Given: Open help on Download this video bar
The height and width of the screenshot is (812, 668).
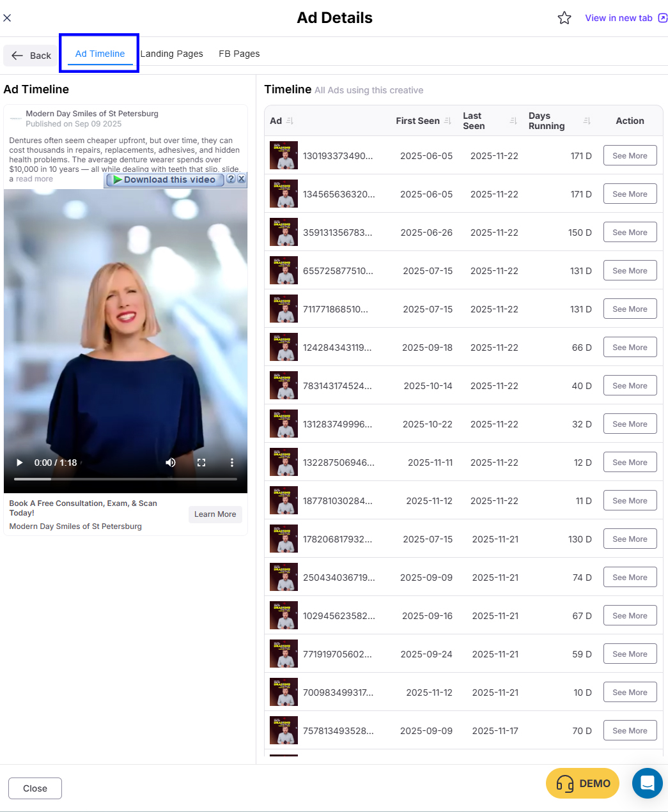Looking at the screenshot, I should 231,180.
